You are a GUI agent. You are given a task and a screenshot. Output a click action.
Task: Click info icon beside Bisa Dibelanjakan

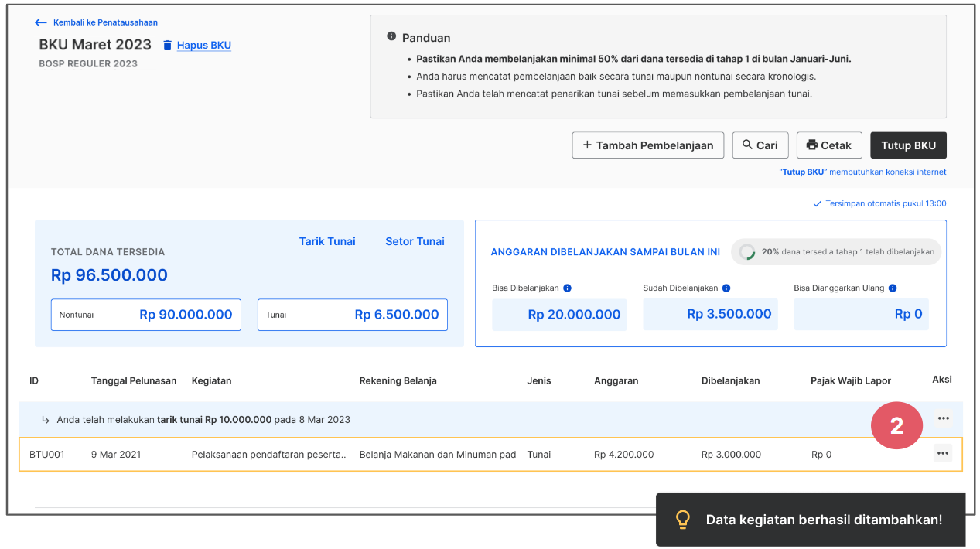point(567,288)
